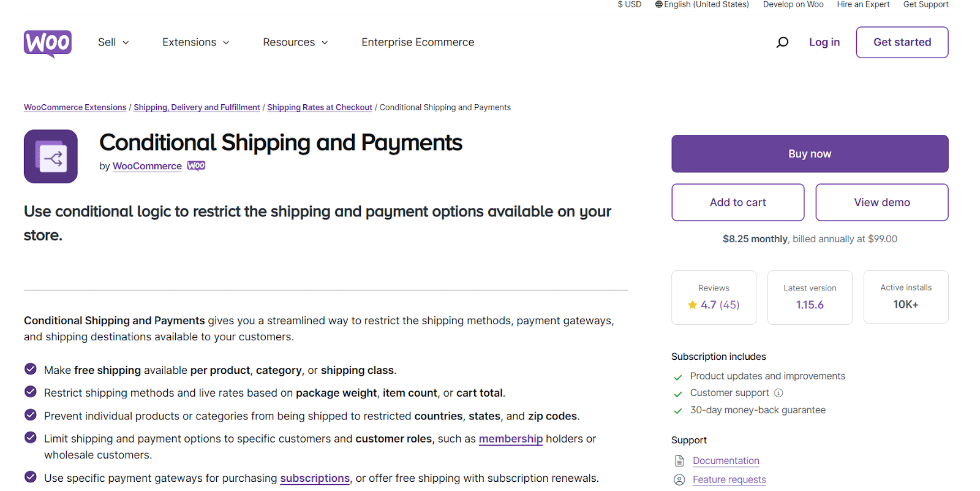Click 'Subscription includes' heading
The height and width of the screenshot is (491, 980).
click(x=718, y=357)
